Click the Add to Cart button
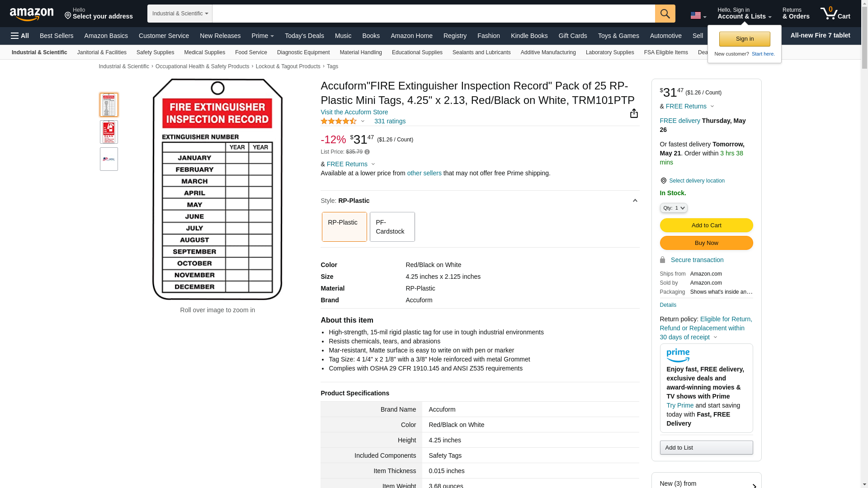Image resolution: width=868 pixels, height=488 pixels. (706, 225)
